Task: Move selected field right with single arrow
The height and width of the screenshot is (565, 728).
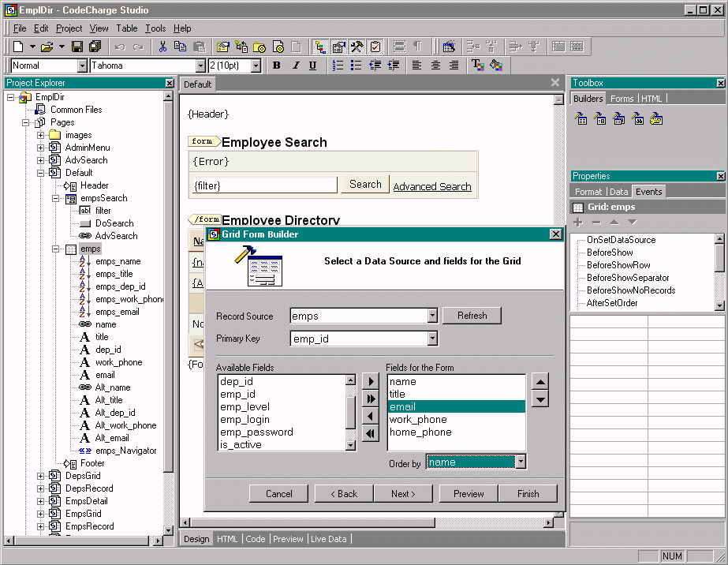Action: [x=371, y=381]
